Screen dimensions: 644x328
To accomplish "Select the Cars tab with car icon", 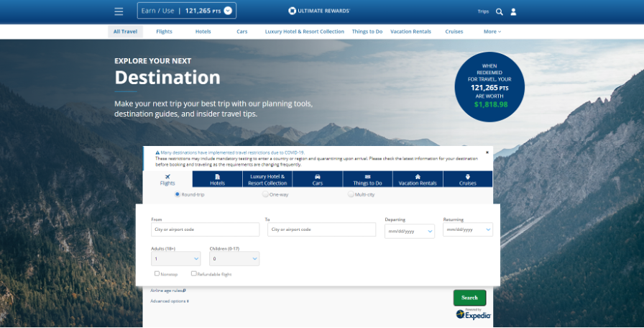I will [x=318, y=179].
